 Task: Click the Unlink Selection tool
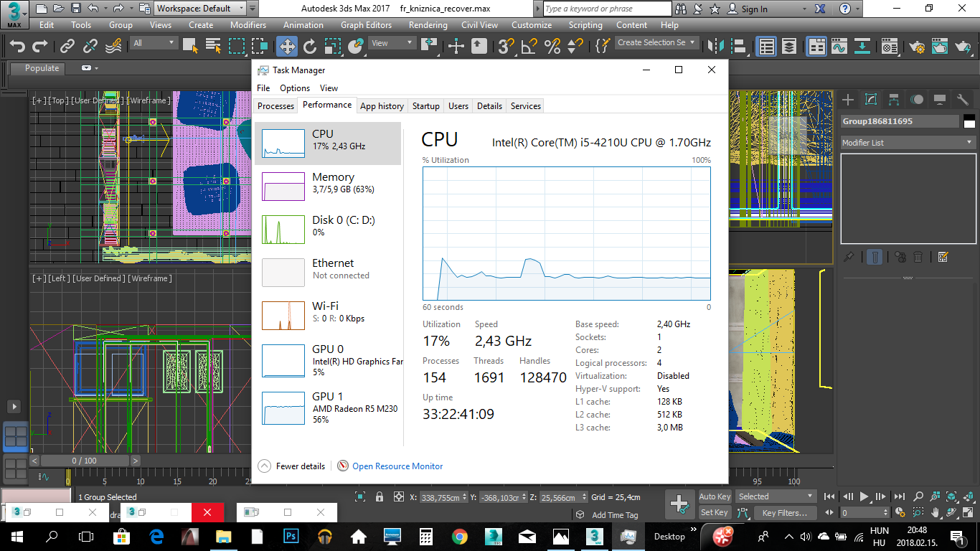[x=90, y=47]
